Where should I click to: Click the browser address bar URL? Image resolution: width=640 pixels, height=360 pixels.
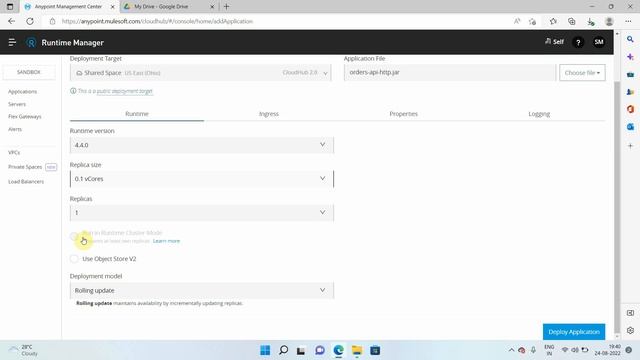point(157,21)
